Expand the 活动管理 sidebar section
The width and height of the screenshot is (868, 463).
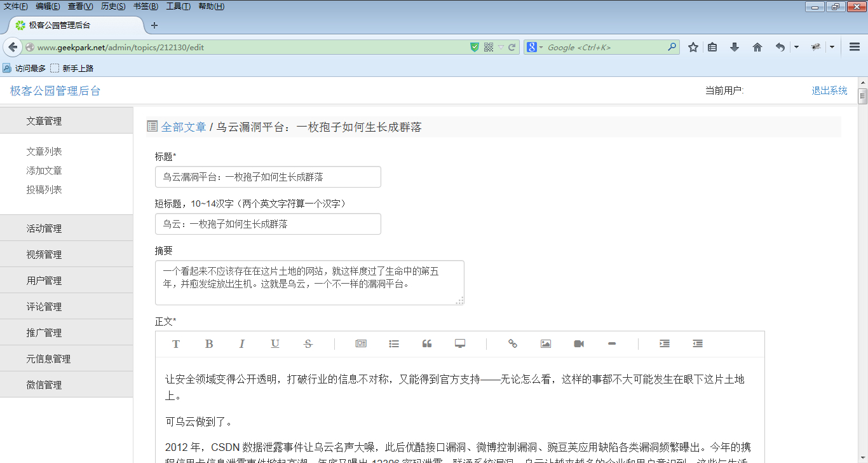[67, 228]
